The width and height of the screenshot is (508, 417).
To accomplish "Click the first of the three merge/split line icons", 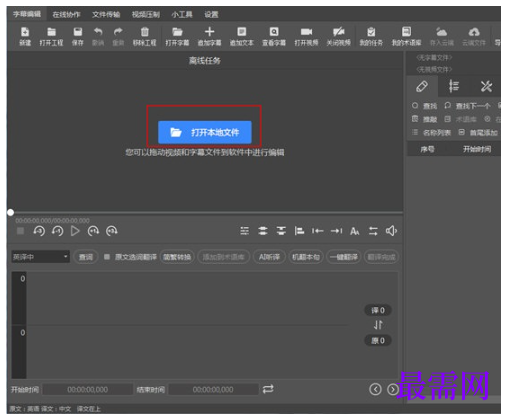I will tap(245, 231).
